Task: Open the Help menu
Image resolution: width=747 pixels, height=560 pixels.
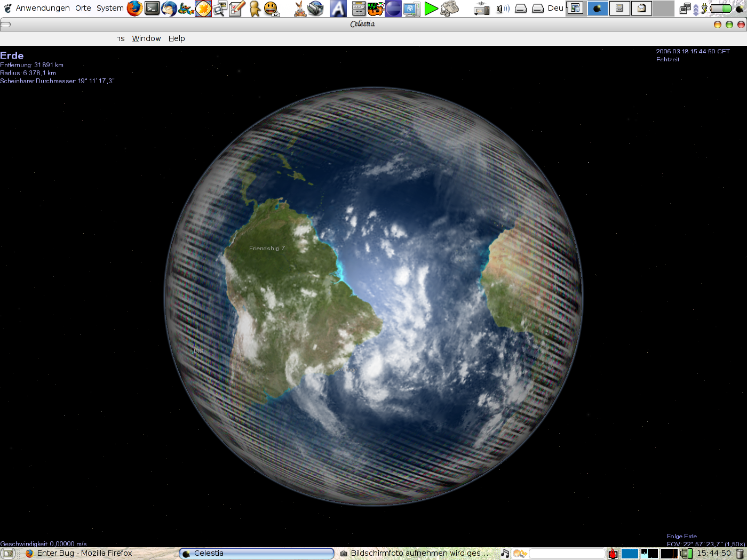Action: coord(177,38)
